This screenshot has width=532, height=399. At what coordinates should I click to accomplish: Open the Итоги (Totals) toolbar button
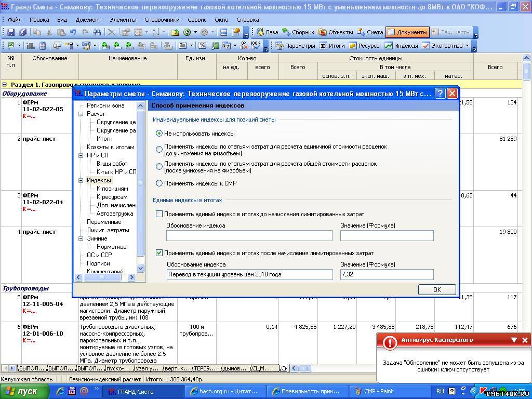click(x=332, y=46)
